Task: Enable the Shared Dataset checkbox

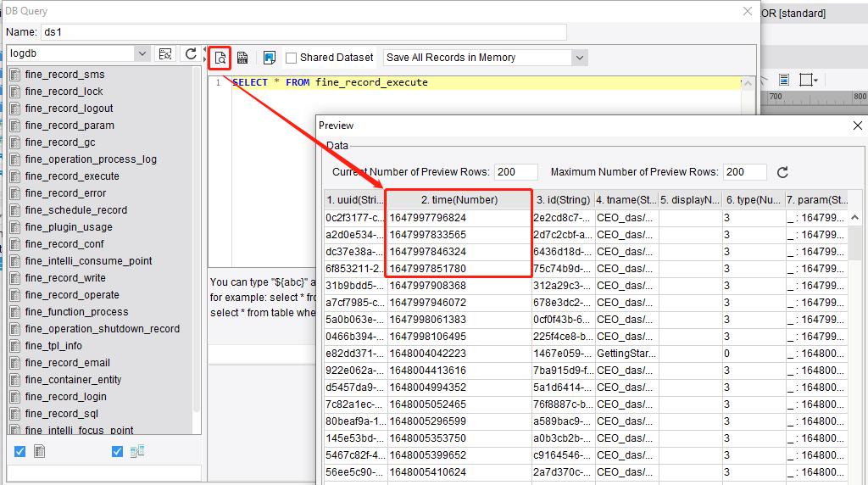Action: click(x=292, y=58)
